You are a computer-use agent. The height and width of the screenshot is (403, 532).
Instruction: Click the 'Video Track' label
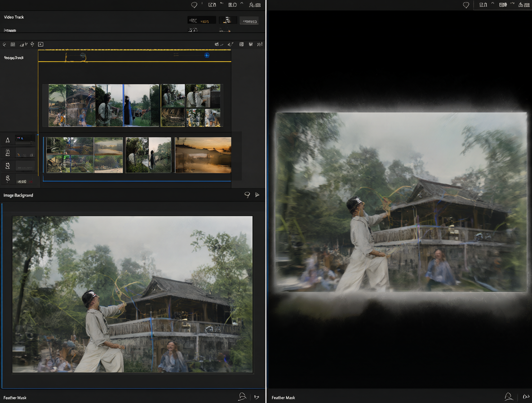pos(14,17)
